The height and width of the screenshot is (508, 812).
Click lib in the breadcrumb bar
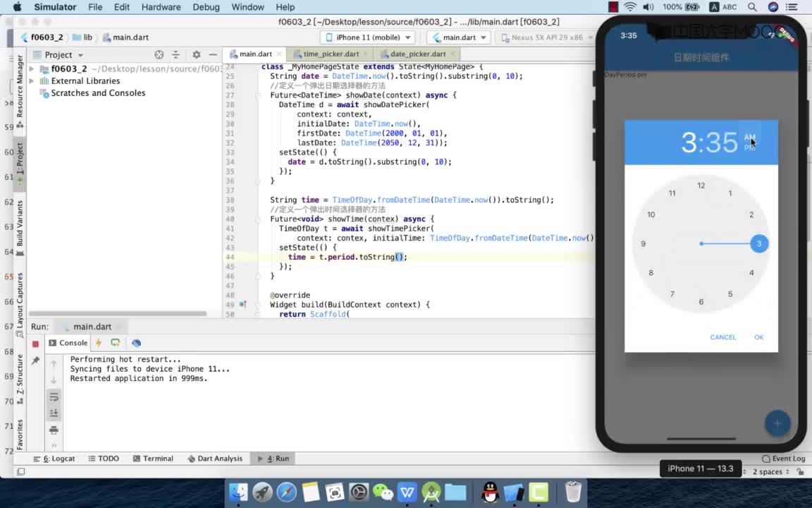83,37
